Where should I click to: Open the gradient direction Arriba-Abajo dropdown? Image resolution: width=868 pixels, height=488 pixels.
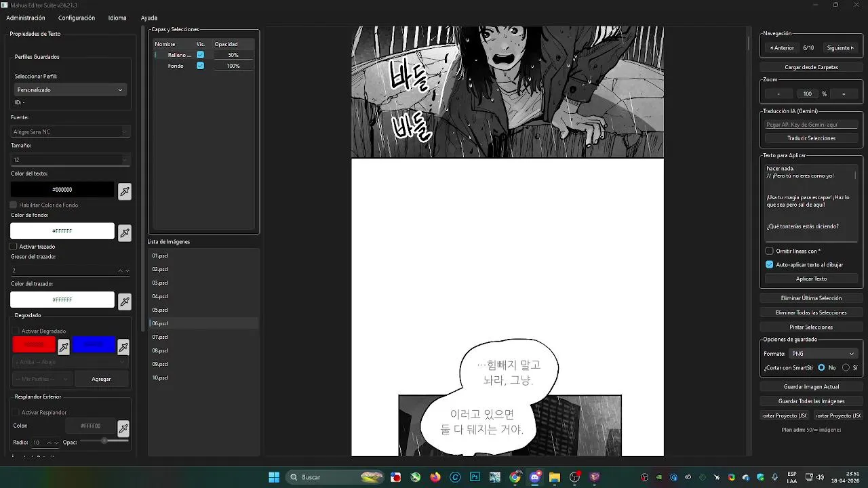[70, 362]
